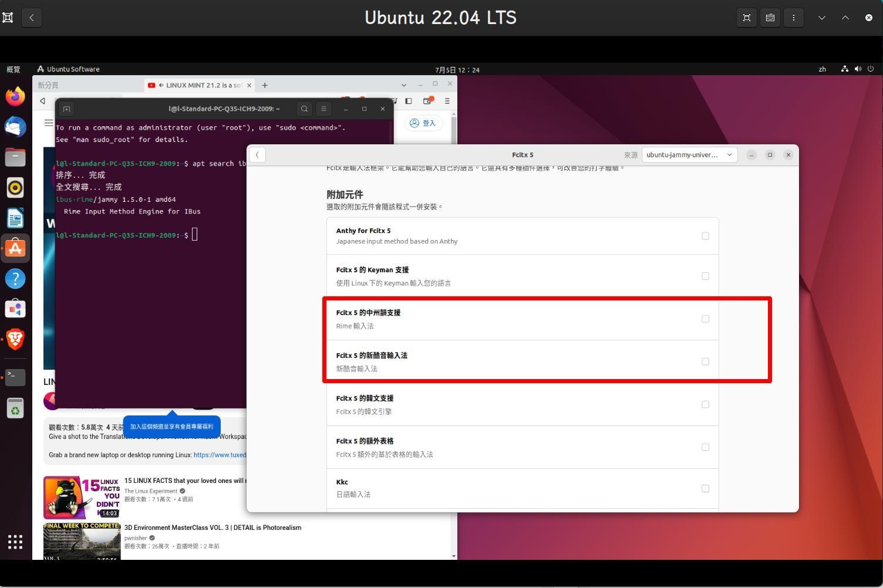The height and width of the screenshot is (588, 883).
Task: Click the 15 LINUX FACTS video thumbnail
Action: (x=82, y=497)
